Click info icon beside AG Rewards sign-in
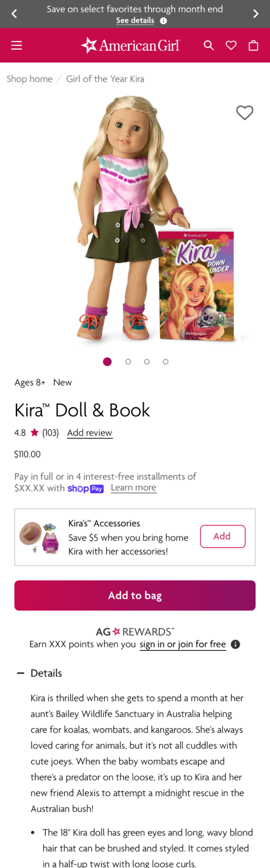The width and height of the screenshot is (270, 868). (x=236, y=644)
